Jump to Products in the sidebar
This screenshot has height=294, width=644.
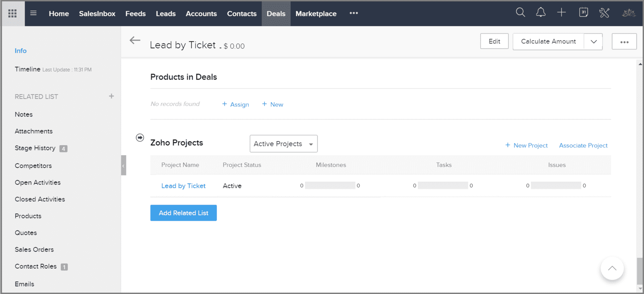point(28,216)
